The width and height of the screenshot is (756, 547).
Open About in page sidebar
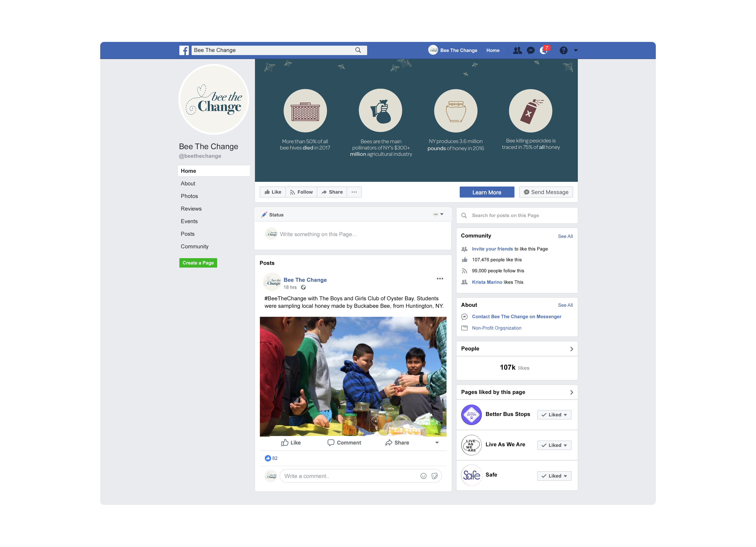[x=188, y=184]
